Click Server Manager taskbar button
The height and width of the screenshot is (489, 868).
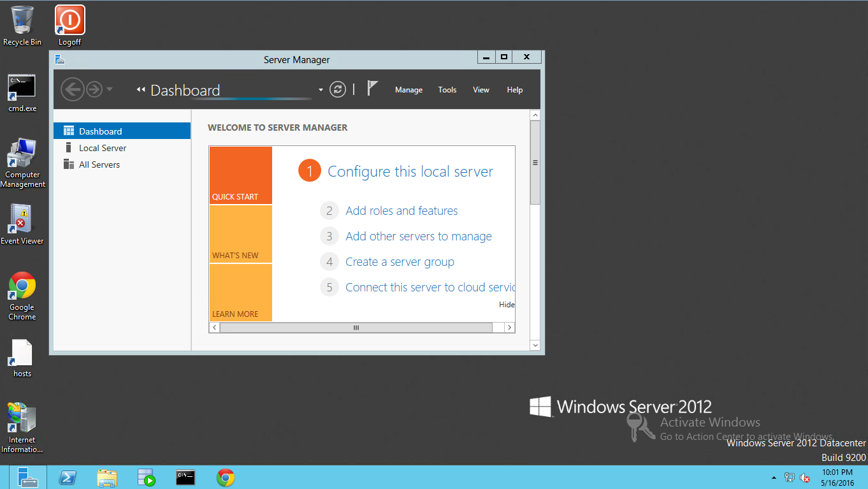pyautogui.click(x=27, y=477)
